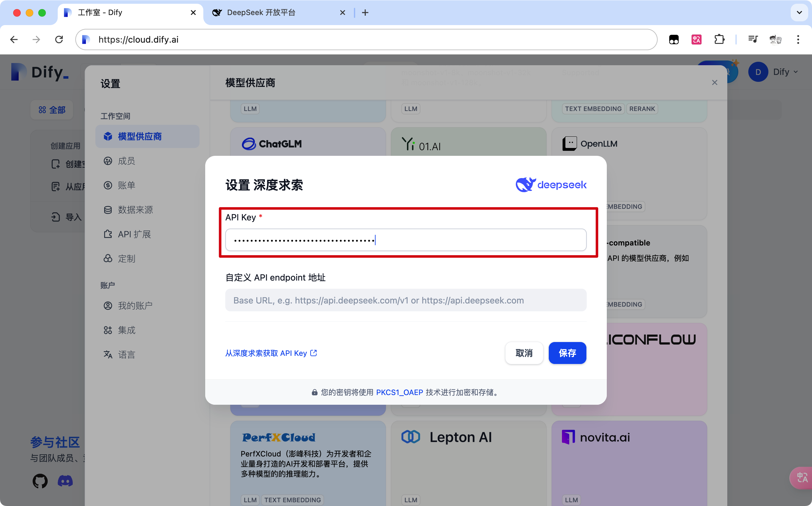This screenshot has width=812, height=506.
Task: Select 语言 in settings sidebar
Action: [147, 355]
